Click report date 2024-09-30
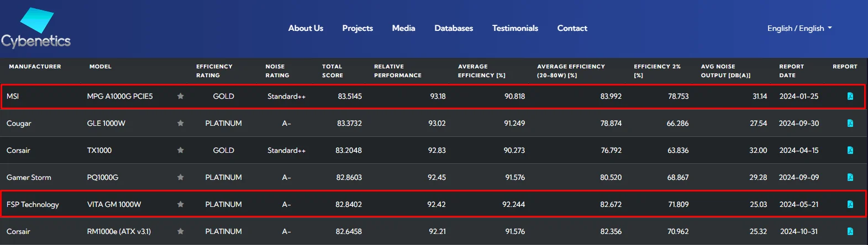868x245 pixels. pos(799,123)
